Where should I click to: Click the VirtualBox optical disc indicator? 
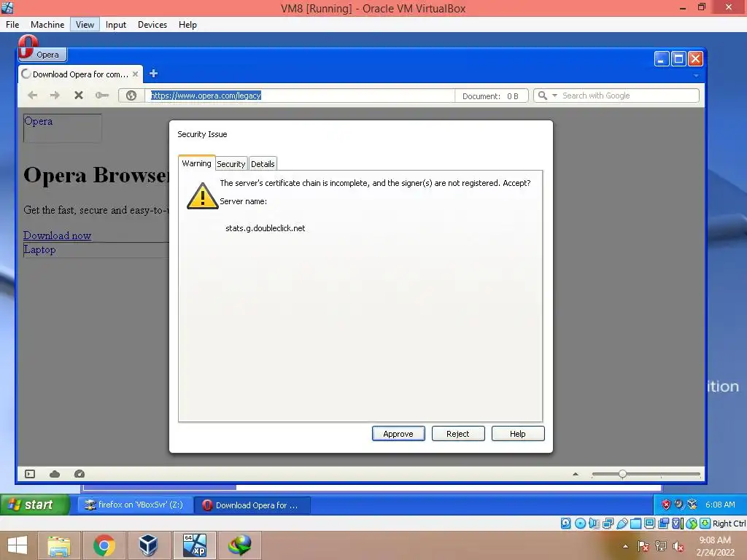(x=580, y=524)
